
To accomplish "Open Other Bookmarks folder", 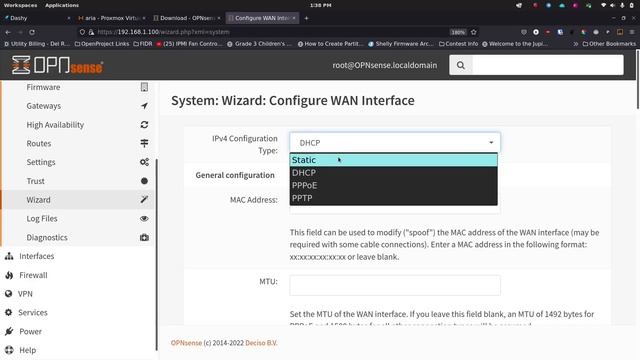I will [x=609, y=44].
